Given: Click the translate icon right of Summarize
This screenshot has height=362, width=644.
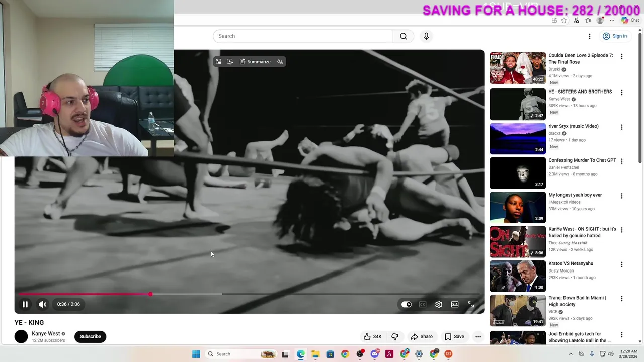Looking at the screenshot, I should [x=280, y=61].
